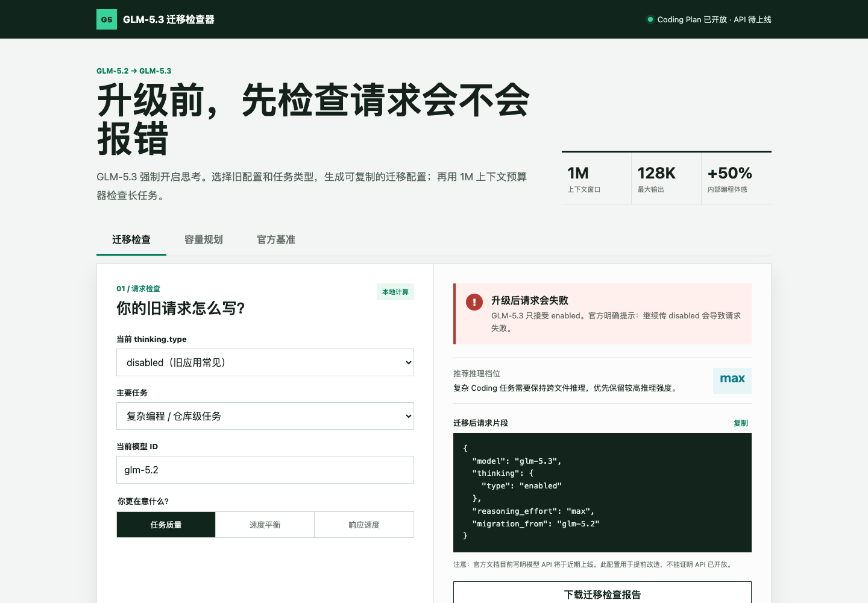Open the 主要任务 dropdown
Screen dimensions: 868x603
265,416
